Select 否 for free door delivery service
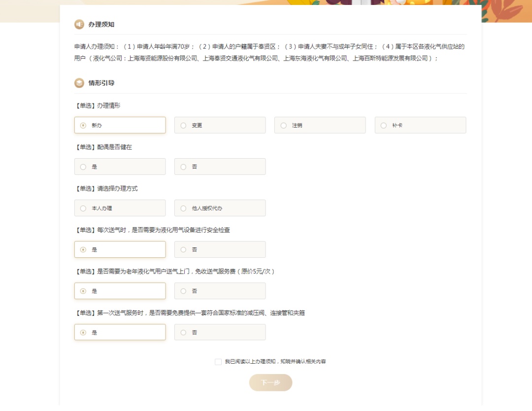532x411 pixels. 220,291
